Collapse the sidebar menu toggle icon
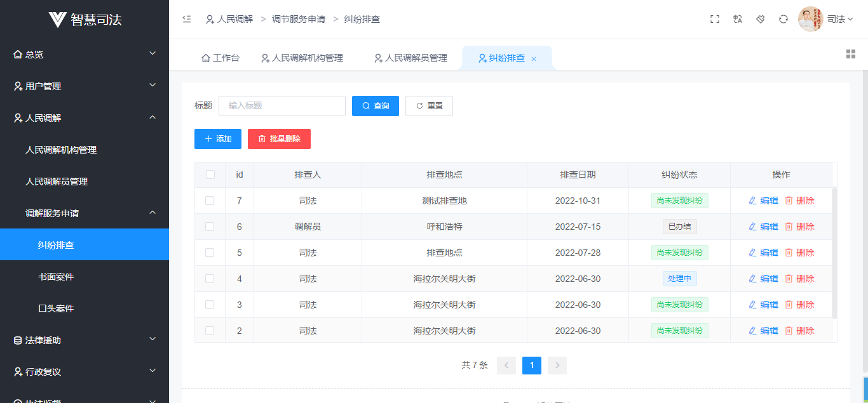Viewport: 868px width, 403px height. click(x=187, y=19)
